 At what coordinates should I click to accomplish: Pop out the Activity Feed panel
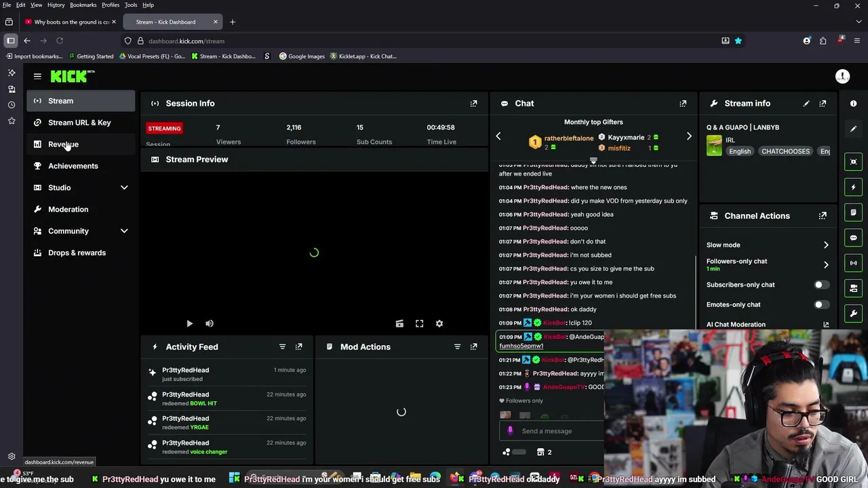[298, 347]
